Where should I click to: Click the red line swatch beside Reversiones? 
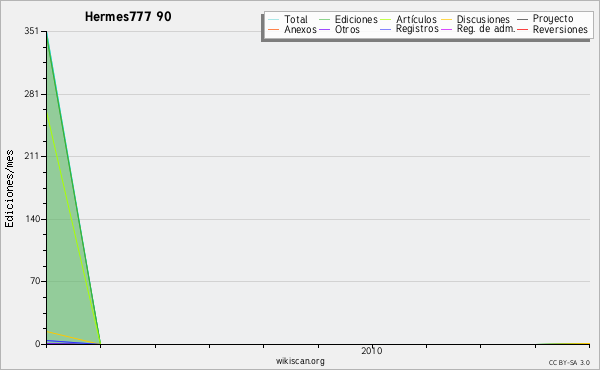[x=522, y=29]
